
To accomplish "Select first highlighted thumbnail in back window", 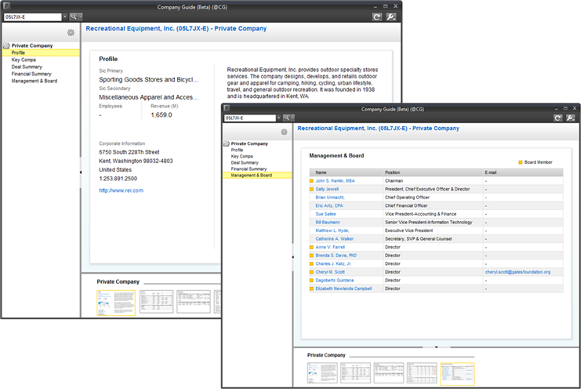I will pyautogui.click(x=116, y=303).
